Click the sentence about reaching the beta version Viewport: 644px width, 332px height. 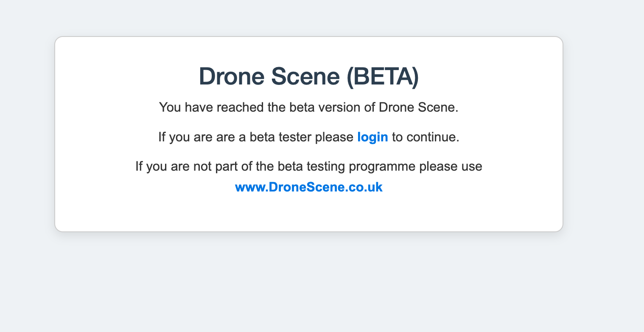coord(309,107)
